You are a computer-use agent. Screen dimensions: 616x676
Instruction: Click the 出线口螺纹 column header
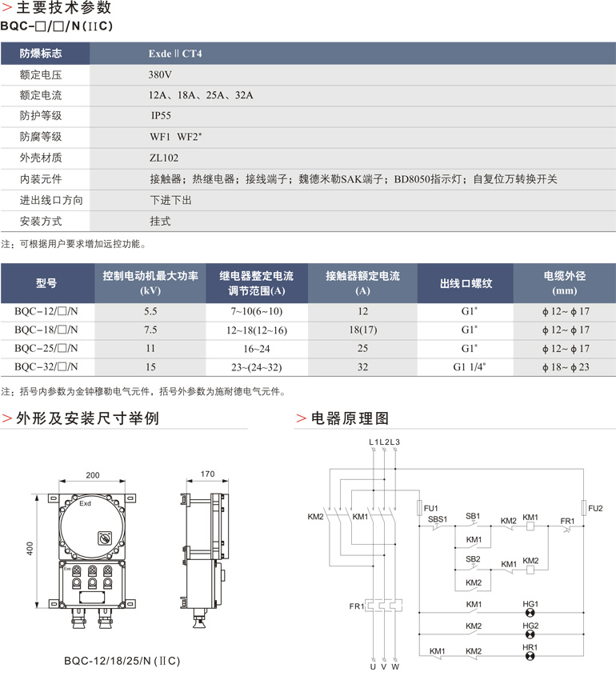click(465, 283)
